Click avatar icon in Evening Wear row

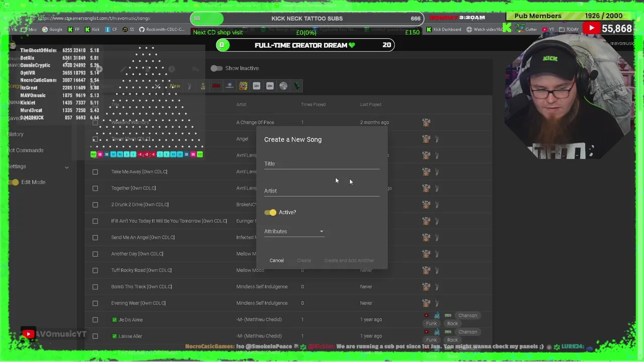click(426, 303)
